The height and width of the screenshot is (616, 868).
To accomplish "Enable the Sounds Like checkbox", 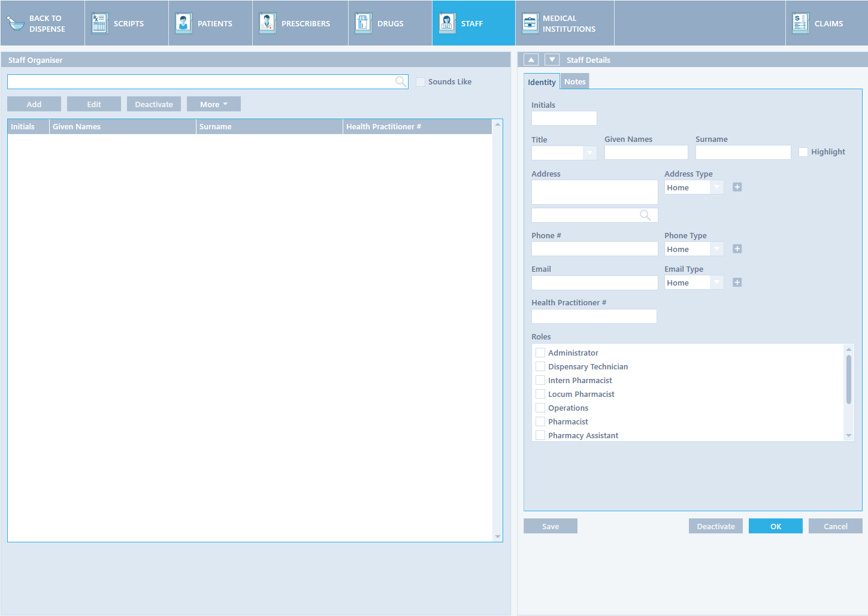I will [421, 82].
